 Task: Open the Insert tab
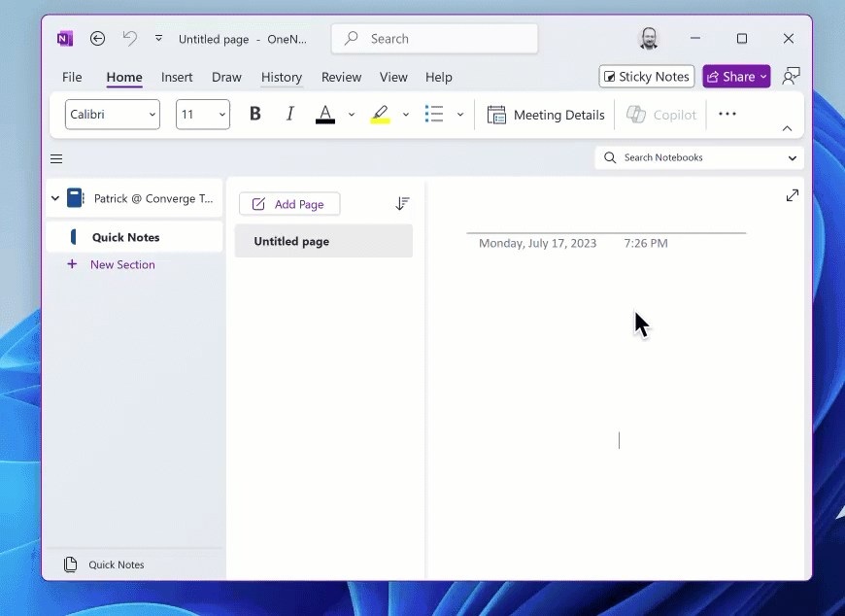[x=177, y=77]
